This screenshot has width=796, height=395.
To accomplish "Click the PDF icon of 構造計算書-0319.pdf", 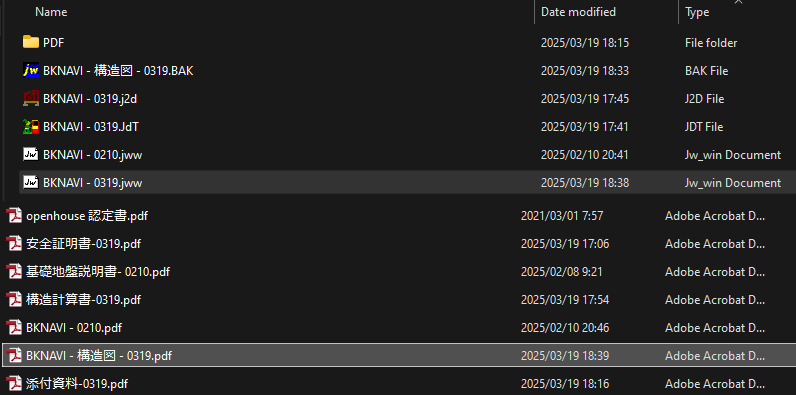I will click(x=14, y=300).
